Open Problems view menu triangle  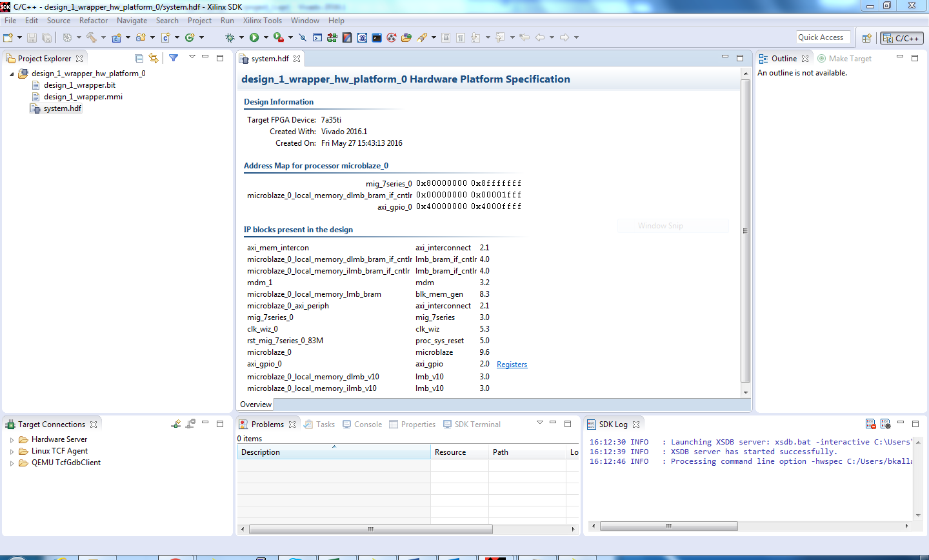coord(539,423)
